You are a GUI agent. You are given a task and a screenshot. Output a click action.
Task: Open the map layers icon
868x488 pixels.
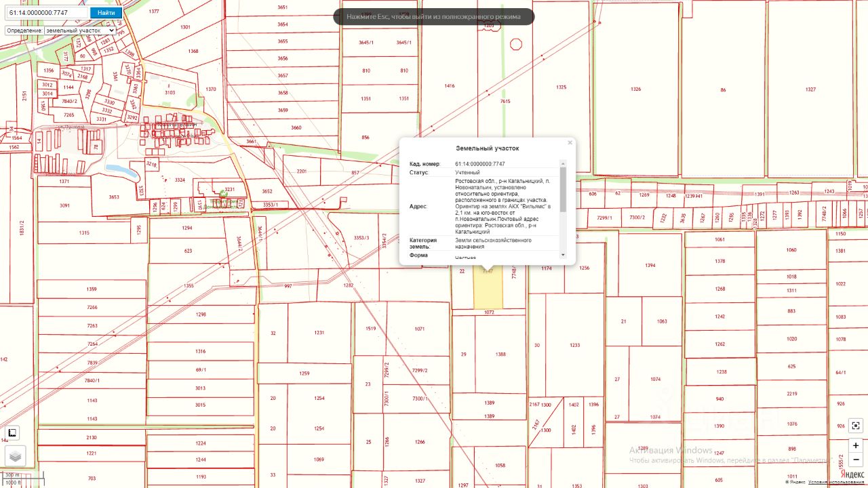(x=16, y=457)
